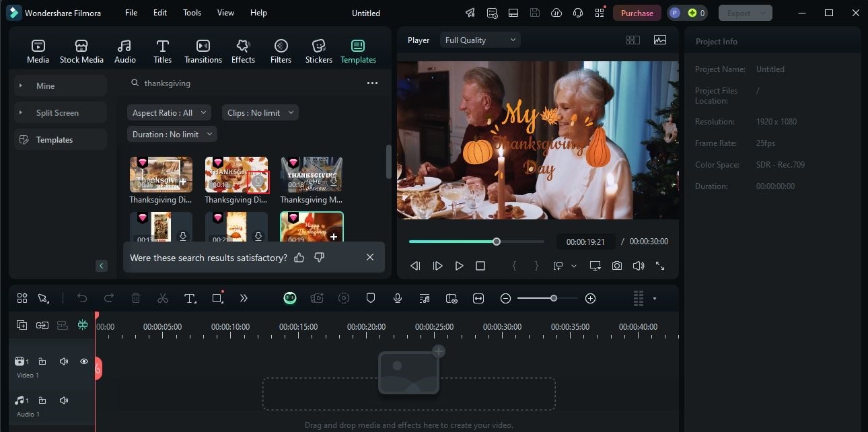Open the Media tab
Image resolution: width=868 pixels, height=432 pixels.
tap(38, 51)
